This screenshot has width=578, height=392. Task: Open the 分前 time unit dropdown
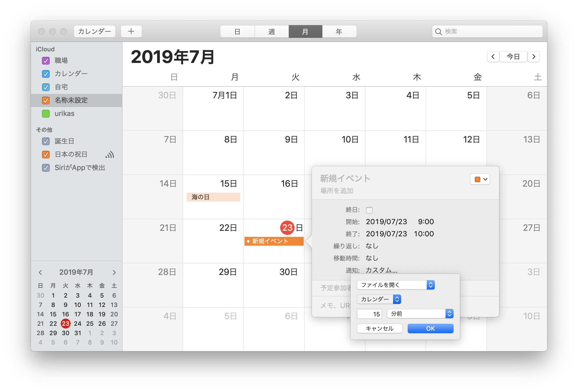click(x=420, y=314)
